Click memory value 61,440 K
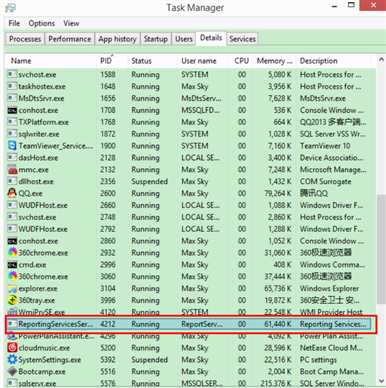Image resolution: width=386 pixels, height=388 pixels. pyautogui.click(x=278, y=324)
